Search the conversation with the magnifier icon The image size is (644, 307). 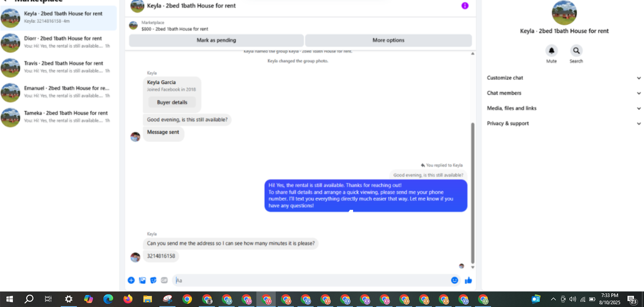[x=576, y=51]
